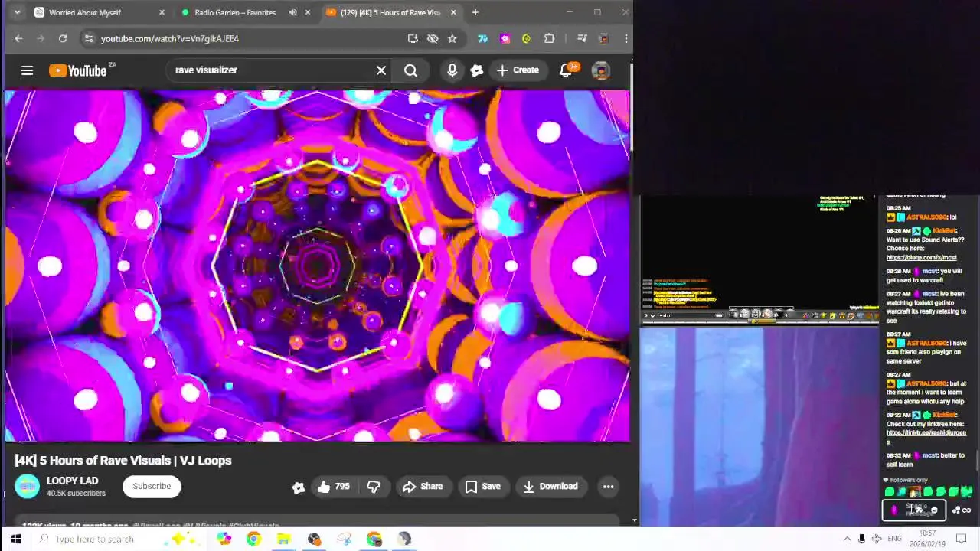Open a new browser tab
This screenshot has width=980, height=551.
point(475,12)
